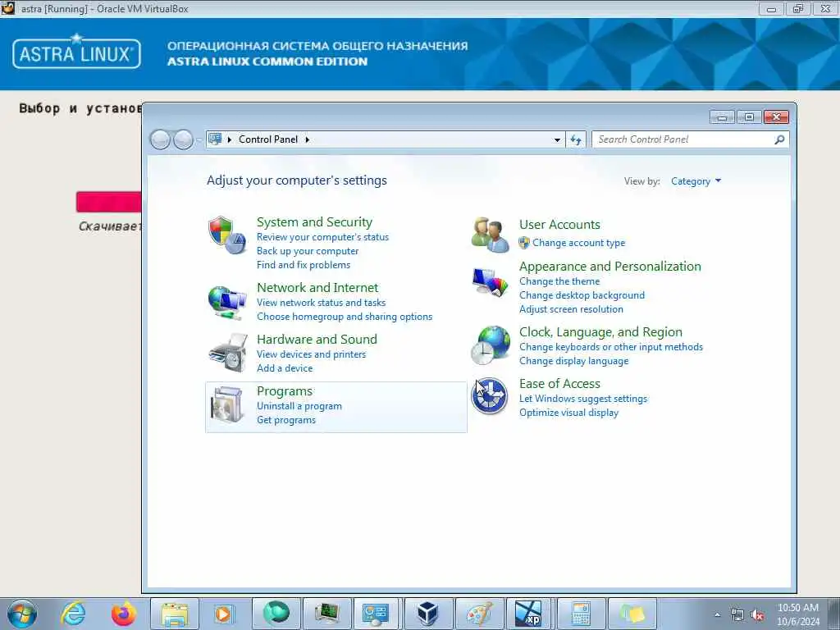The height and width of the screenshot is (630, 840).
Task: Open Windows Media Player from the taskbar
Action: [x=225, y=614]
